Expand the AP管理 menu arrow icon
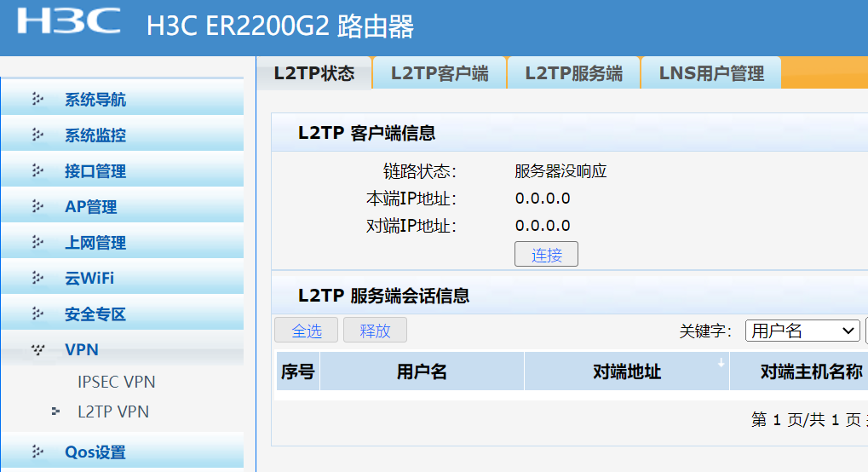Image resolution: width=868 pixels, height=472 pixels. pos(37,207)
